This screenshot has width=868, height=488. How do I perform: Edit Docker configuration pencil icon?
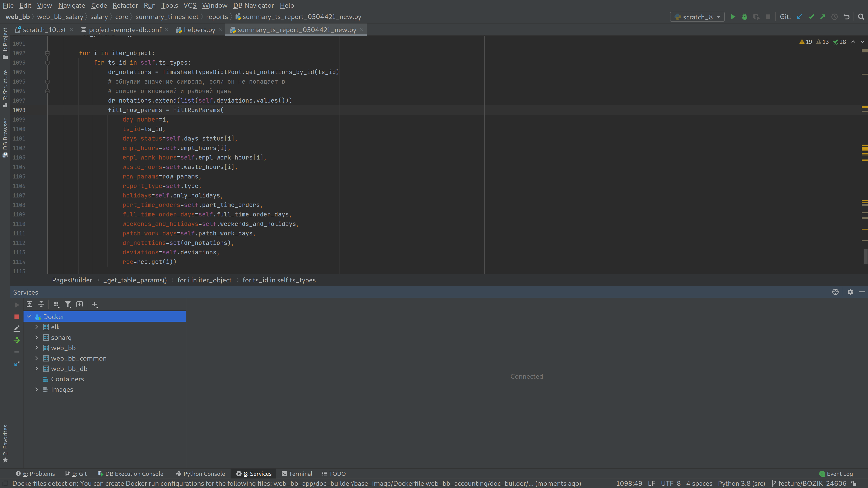tap(17, 328)
